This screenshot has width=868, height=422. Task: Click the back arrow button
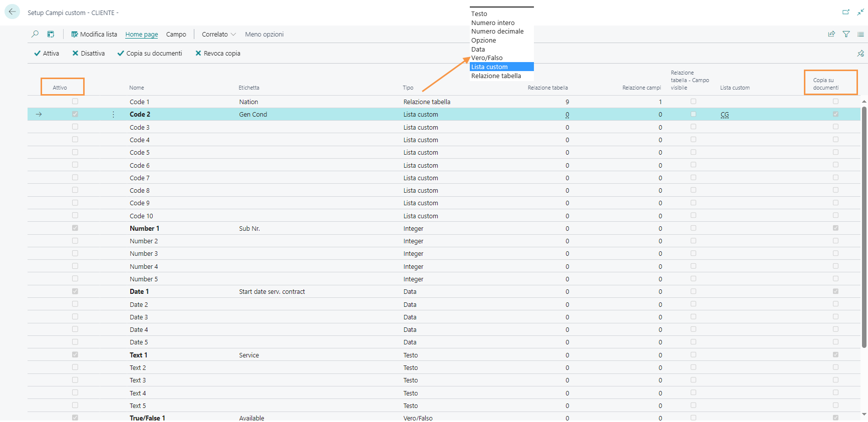point(12,12)
